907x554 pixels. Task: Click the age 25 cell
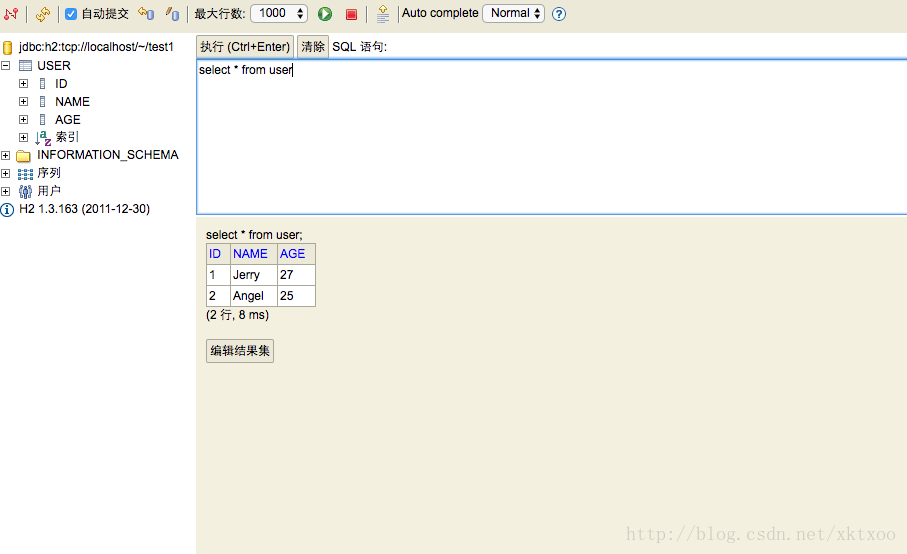296,296
